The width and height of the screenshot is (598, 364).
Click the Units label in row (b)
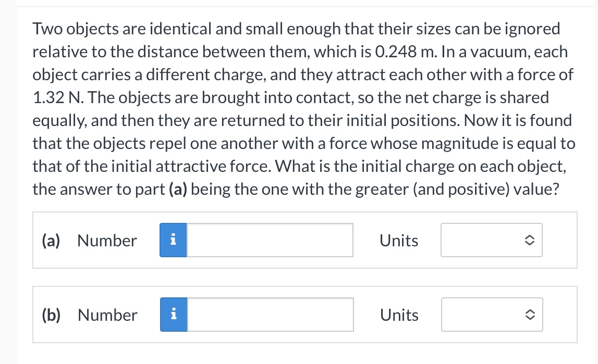point(399,315)
